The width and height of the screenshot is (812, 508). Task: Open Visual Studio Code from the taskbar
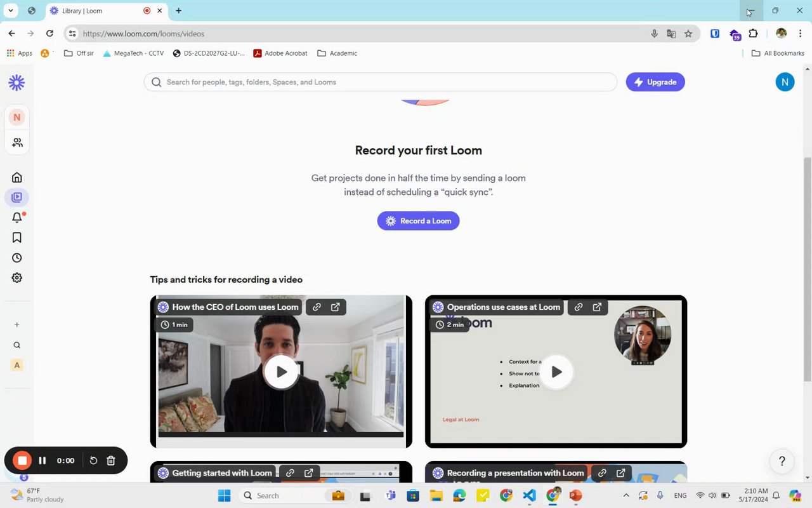tap(529, 495)
